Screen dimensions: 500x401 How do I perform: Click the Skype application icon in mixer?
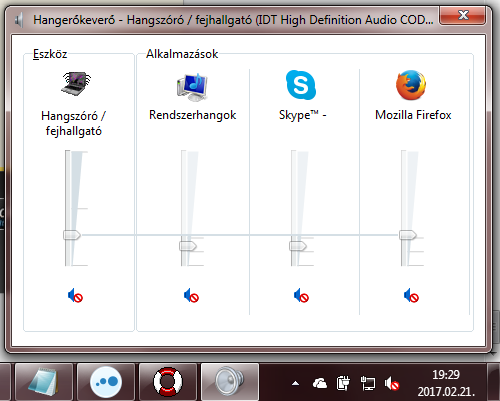pos(301,85)
